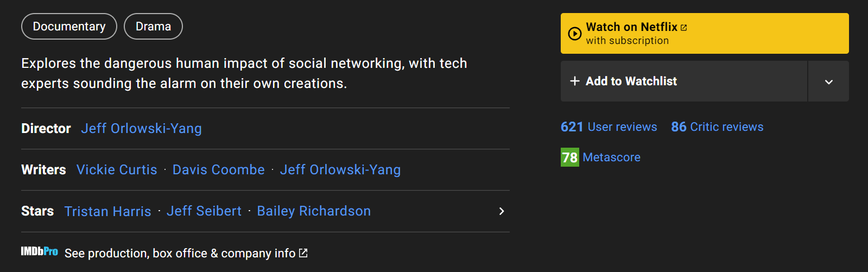Click the external link icon beside Netflix
The image size is (868, 272).
[684, 28]
